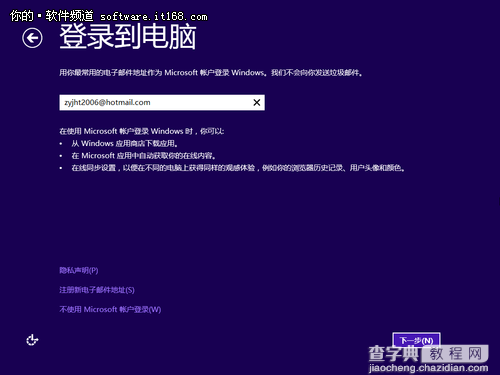Click 注册新电子邮件地址(S) link
This screenshot has height=375, width=500.
[x=97, y=290]
